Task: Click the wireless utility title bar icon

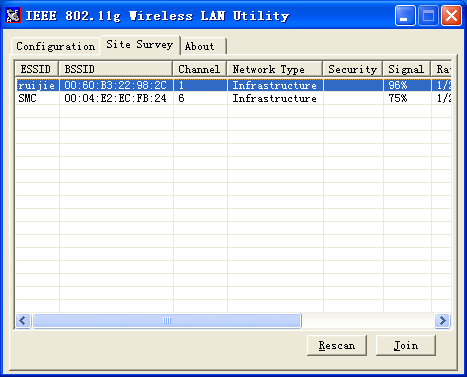Action: 13,15
